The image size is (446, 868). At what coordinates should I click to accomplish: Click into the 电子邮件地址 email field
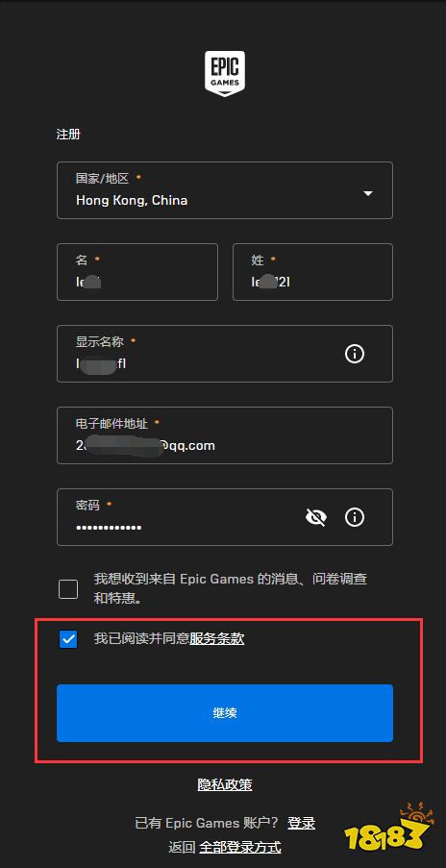click(225, 435)
